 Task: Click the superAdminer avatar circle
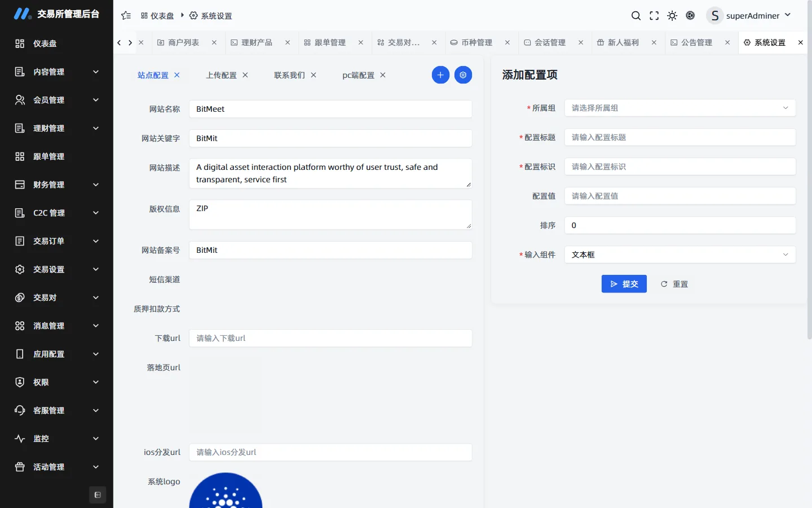(715, 16)
